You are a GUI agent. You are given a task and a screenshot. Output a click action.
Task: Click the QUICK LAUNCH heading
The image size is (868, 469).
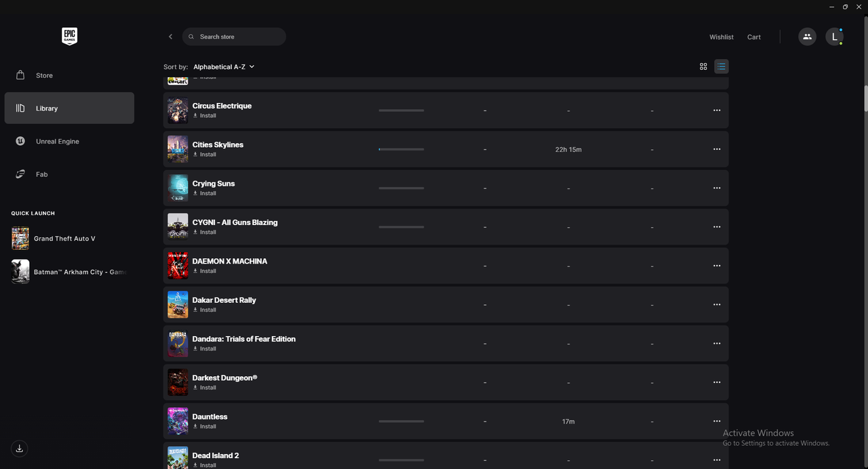(33, 213)
